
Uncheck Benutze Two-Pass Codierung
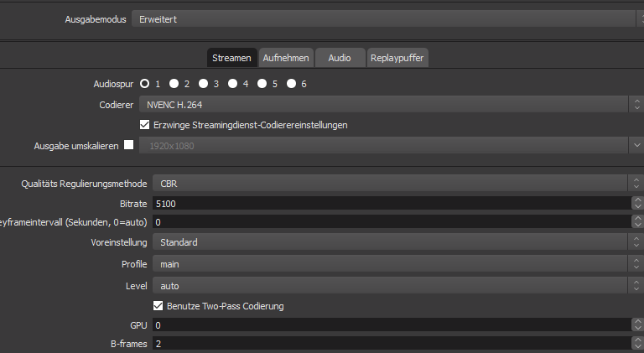click(158, 306)
